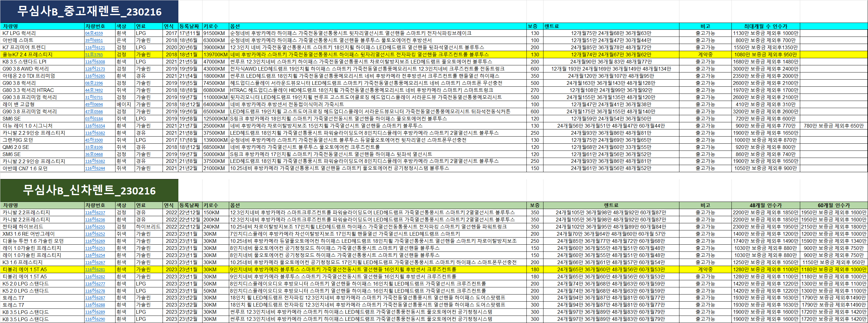
Task: Open the 116허6277 link
Action: [95, 284]
